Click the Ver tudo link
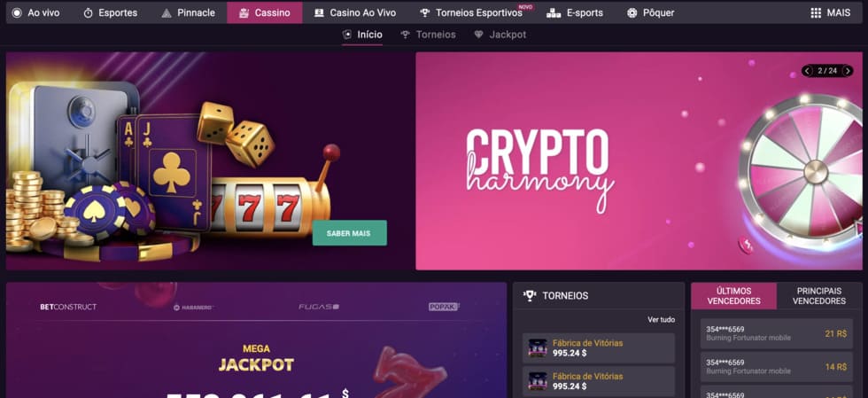868x398 pixels. tap(662, 320)
